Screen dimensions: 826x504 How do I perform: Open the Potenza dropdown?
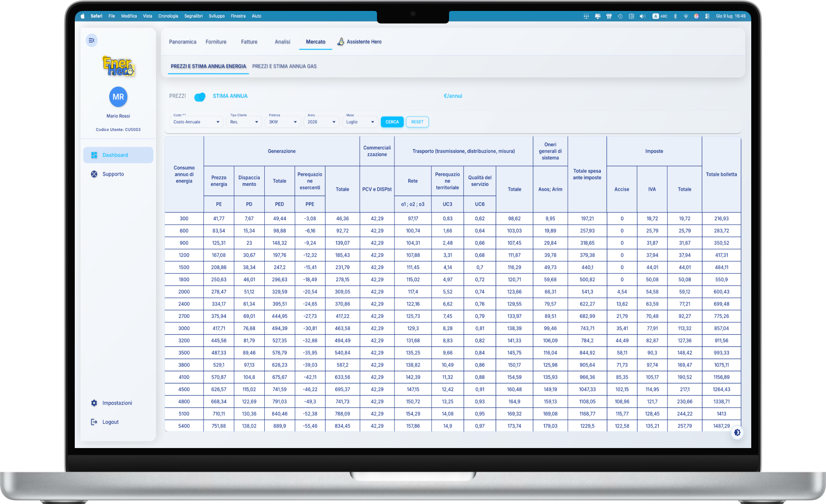click(x=283, y=122)
